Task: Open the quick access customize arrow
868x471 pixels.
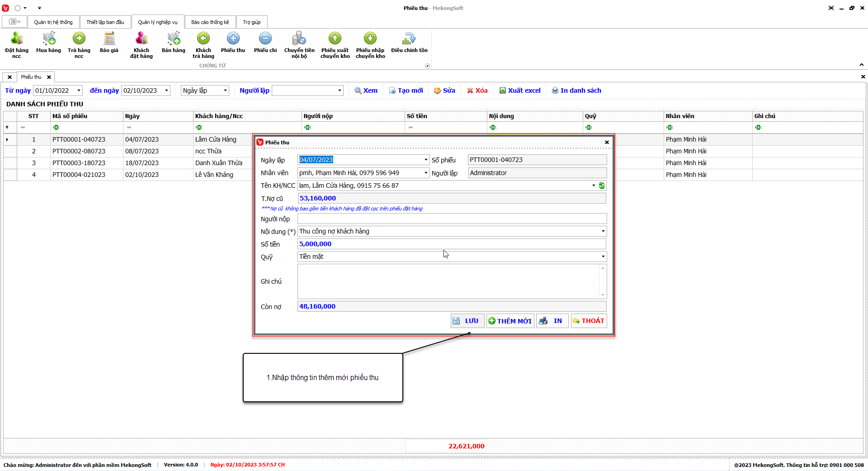Action: pos(39,8)
